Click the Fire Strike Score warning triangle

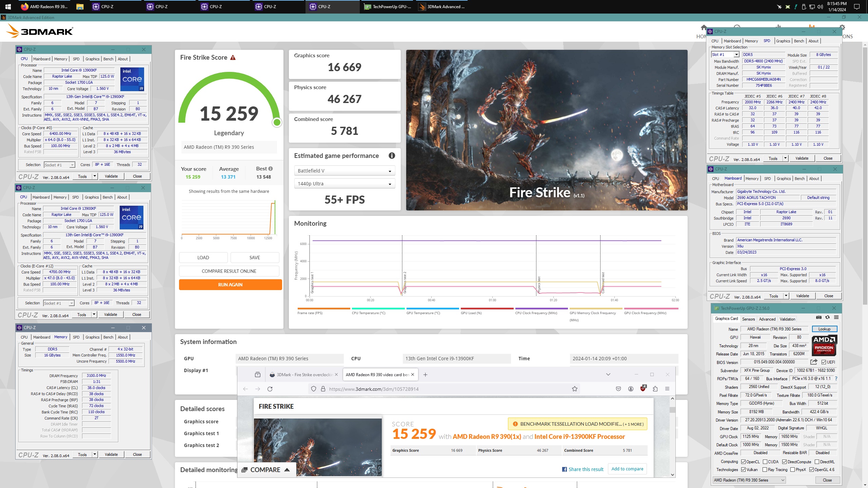click(x=233, y=58)
